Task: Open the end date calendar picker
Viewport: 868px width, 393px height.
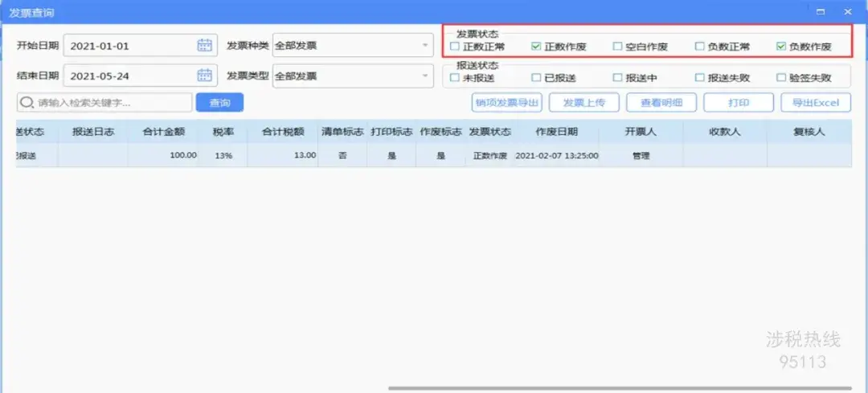Action: [205, 76]
